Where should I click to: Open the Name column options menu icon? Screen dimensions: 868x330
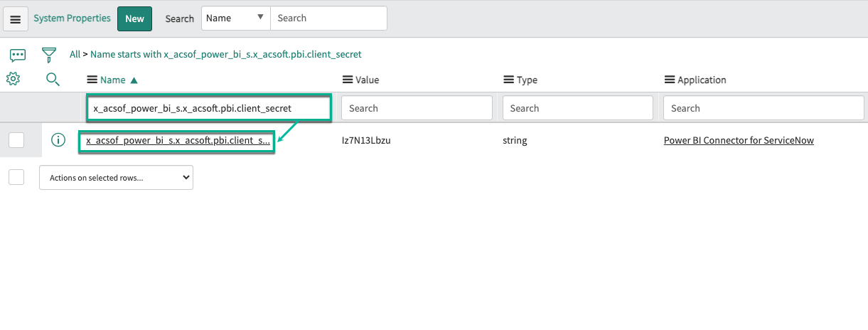(x=92, y=80)
